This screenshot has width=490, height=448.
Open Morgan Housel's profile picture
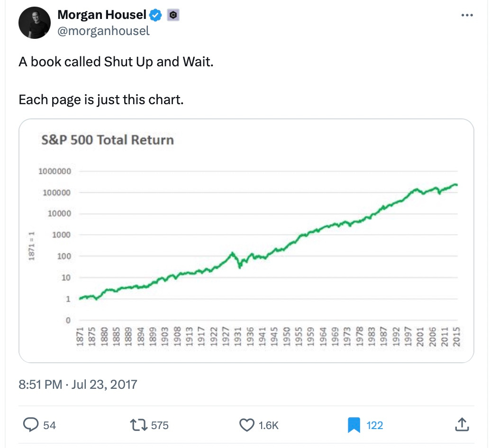click(35, 23)
